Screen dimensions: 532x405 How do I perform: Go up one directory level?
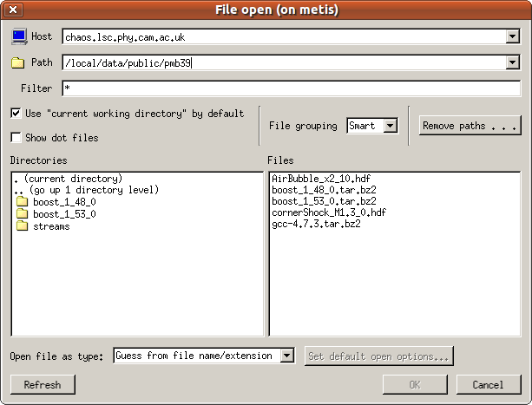[x=86, y=190]
